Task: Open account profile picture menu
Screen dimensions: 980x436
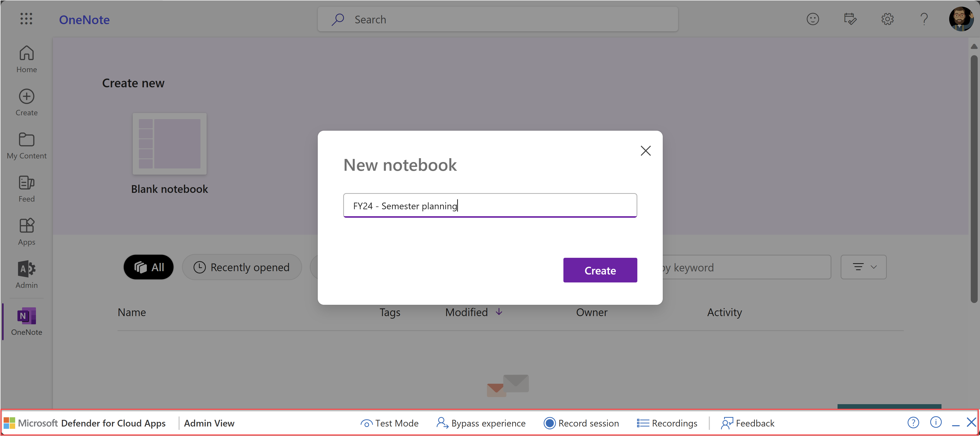Action: click(961, 19)
